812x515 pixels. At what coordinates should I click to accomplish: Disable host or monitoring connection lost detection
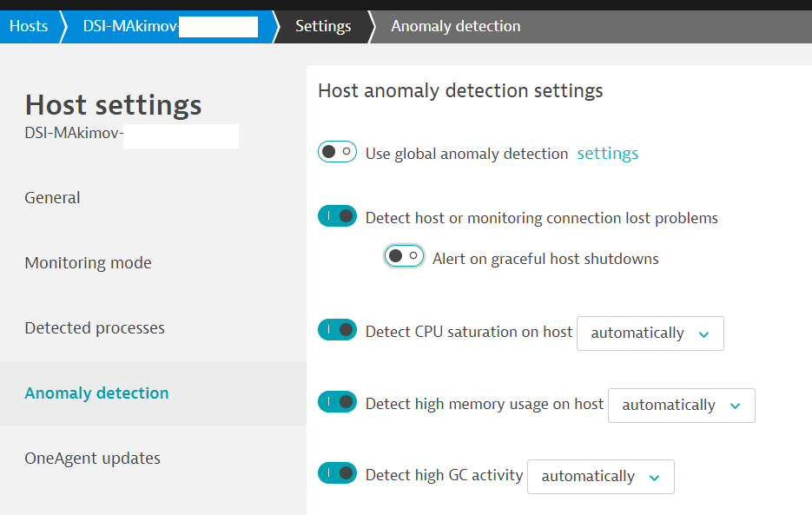[x=337, y=216]
